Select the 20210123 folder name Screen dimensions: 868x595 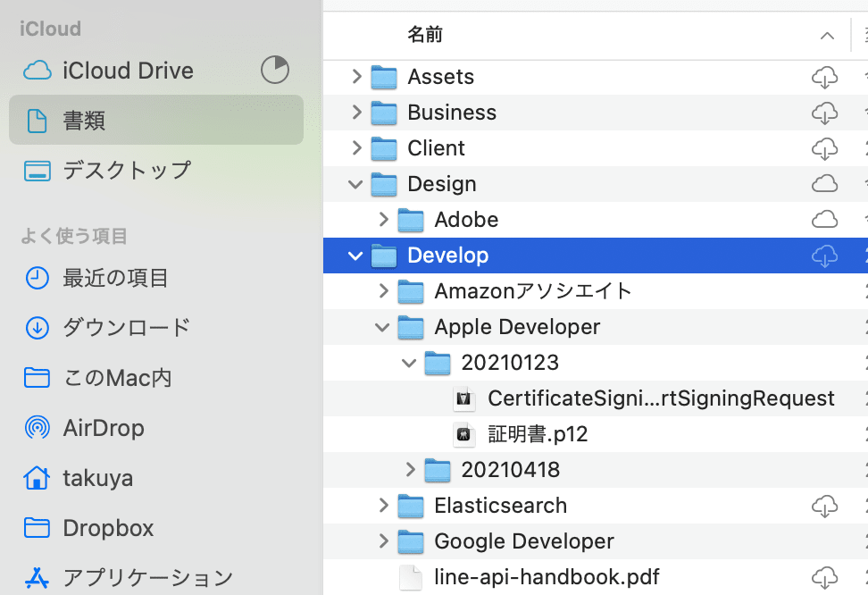point(510,363)
